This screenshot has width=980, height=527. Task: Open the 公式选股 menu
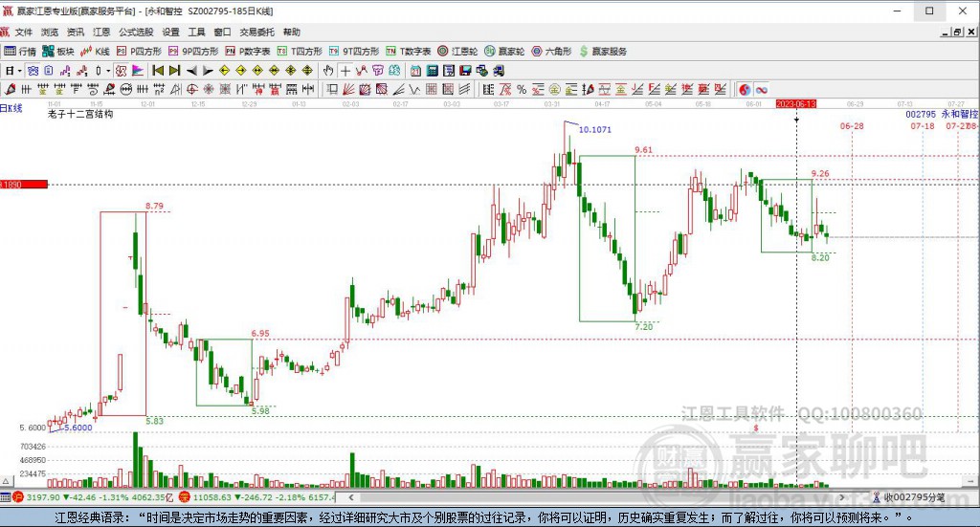[136, 32]
